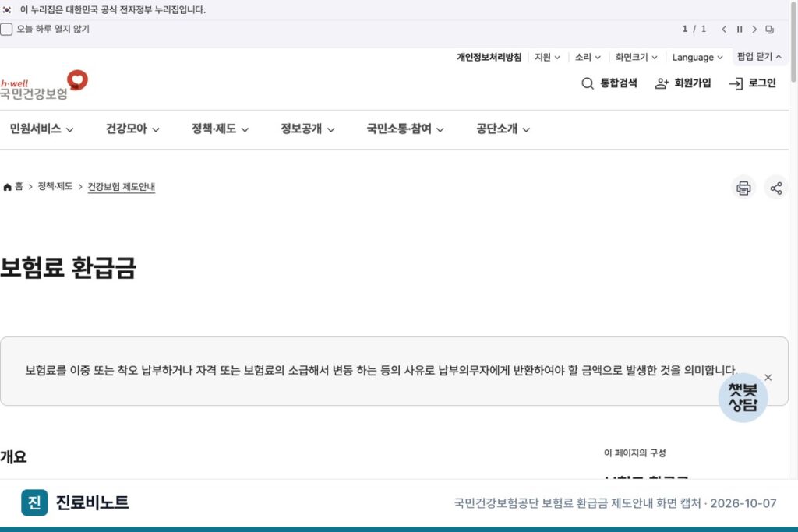Expand the 지원 dropdown
Image resolution: width=798 pixels, height=532 pixels.
click(x=547, y=57)
